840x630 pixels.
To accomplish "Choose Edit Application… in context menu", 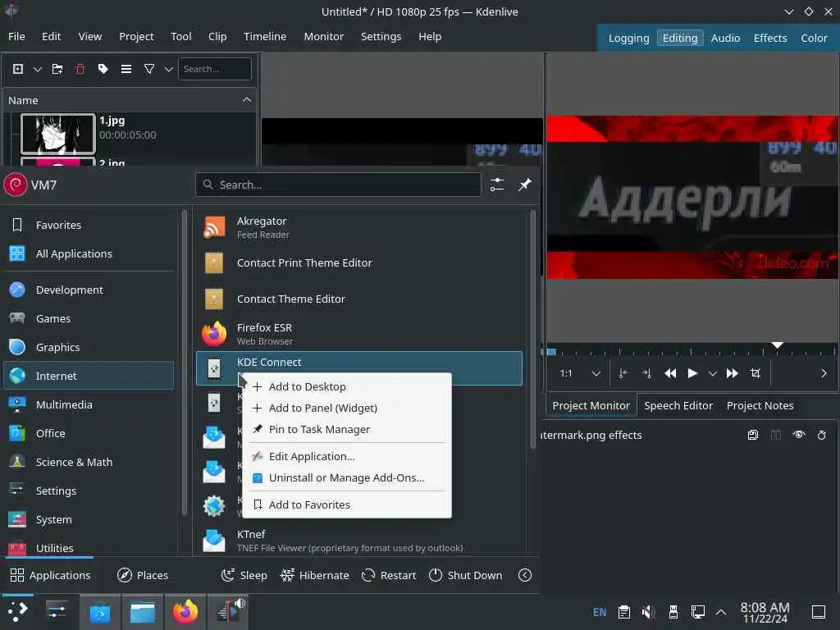I will pos(347,456).
